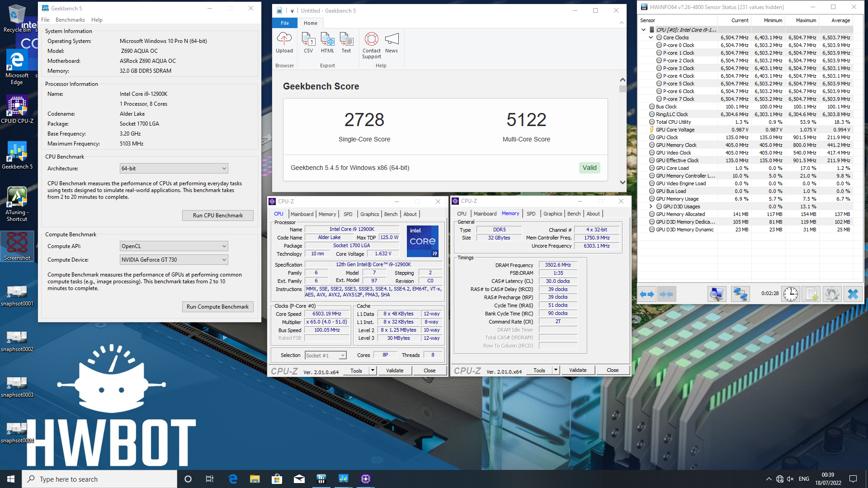Start HWiNFO logging to file

(811, 294)
